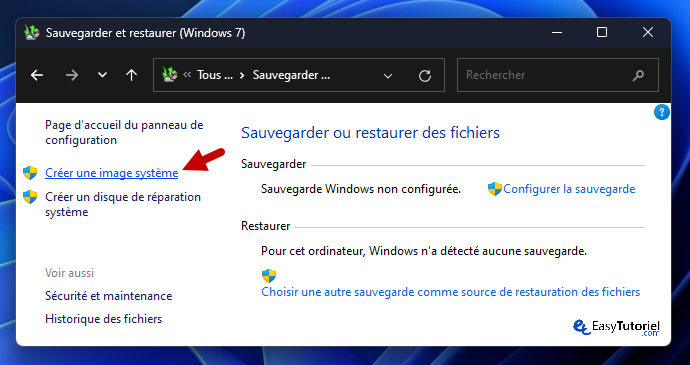
Task: Minimize the Sauvegarder et restaurer window
Action: click(557, 33)
